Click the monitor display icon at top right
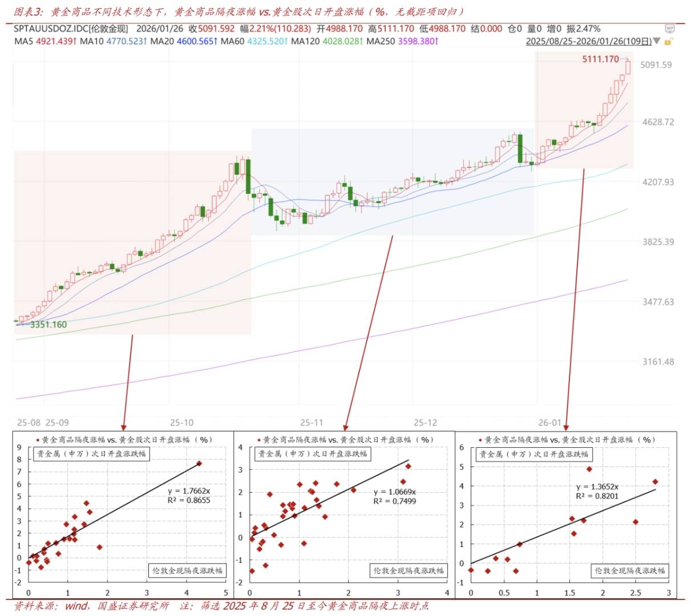The image size is (691, 616). click(x=669, y=29)
